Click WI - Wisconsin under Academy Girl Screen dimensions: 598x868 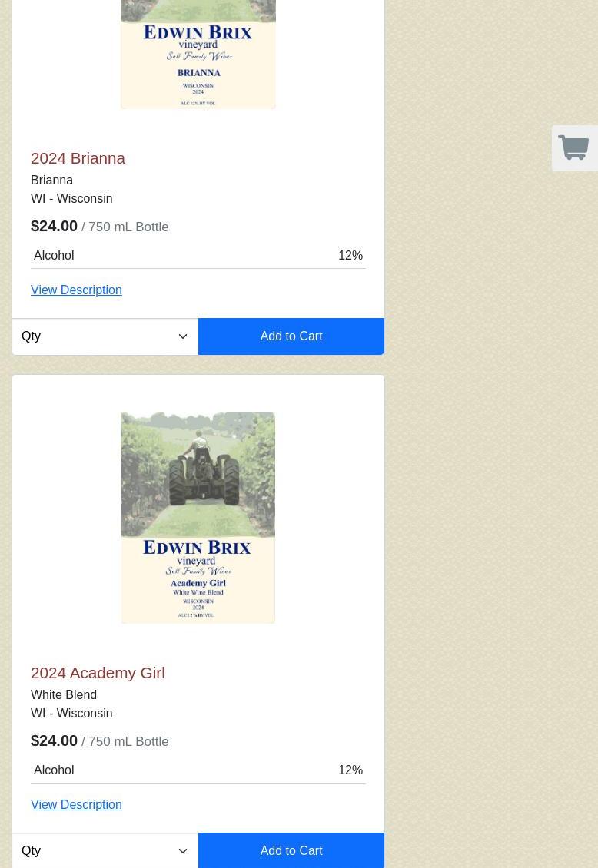point(72,714)
